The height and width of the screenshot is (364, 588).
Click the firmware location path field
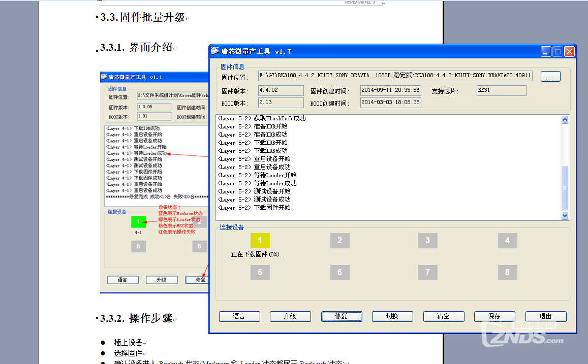click(395, 76)
